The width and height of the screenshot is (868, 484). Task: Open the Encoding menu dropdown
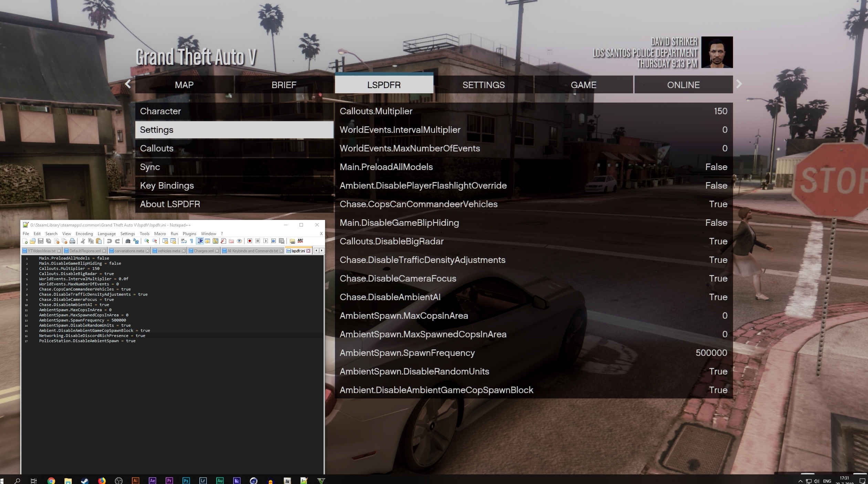(84, 233)
